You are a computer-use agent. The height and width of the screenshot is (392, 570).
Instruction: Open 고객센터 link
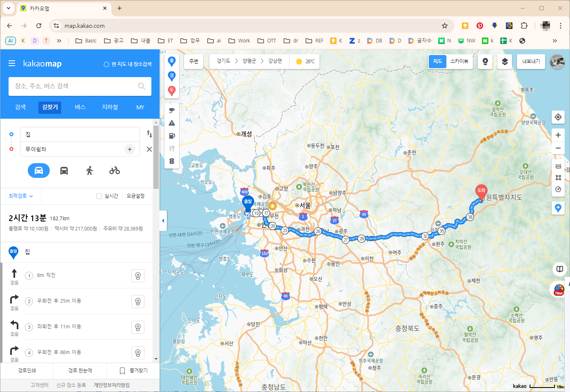point(40,385)
